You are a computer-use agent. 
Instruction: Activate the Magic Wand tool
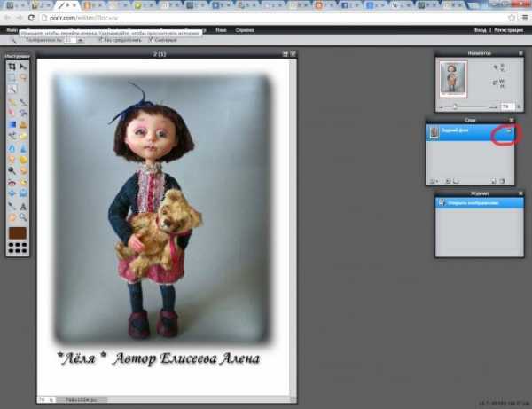12,90
